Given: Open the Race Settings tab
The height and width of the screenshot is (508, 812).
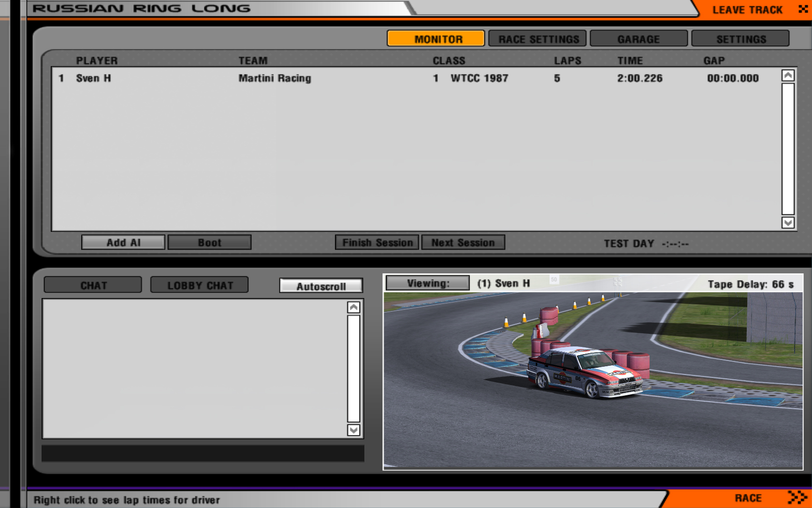Looking at the screenshot, I should [x=537, y=39].
